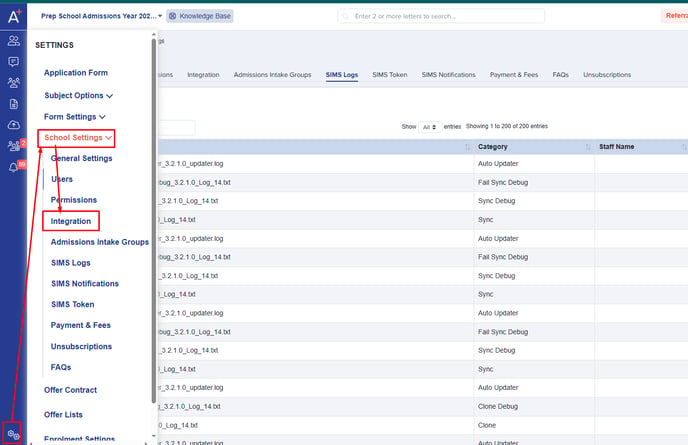Open Offer Contract settings

70,390
